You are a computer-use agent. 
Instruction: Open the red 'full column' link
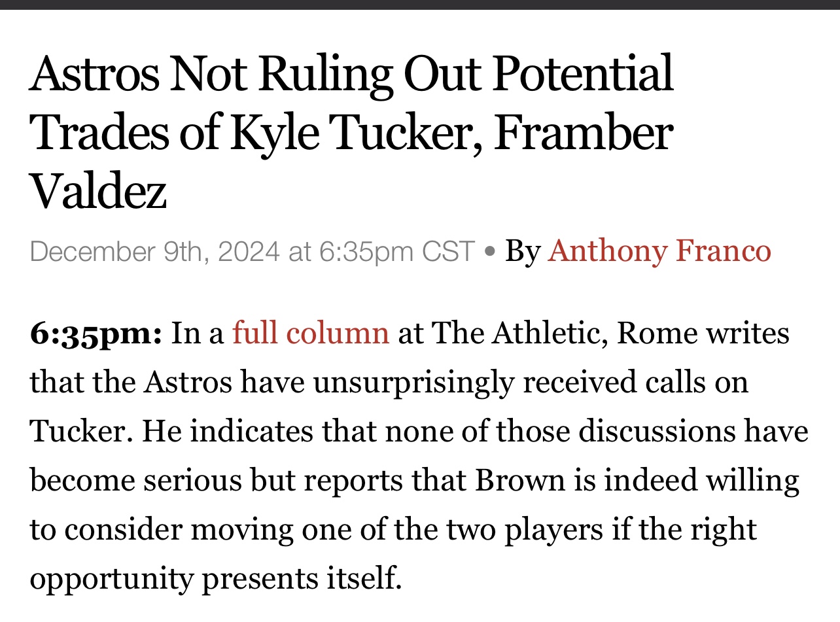click(311, 333)
